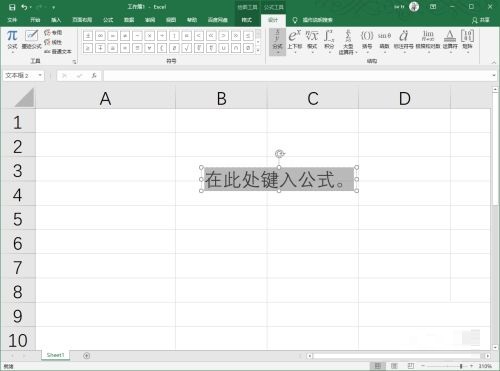Insert the less-than-or-equal symbol
This screenshot has height=371, width=500.
(x=248, y=36)
